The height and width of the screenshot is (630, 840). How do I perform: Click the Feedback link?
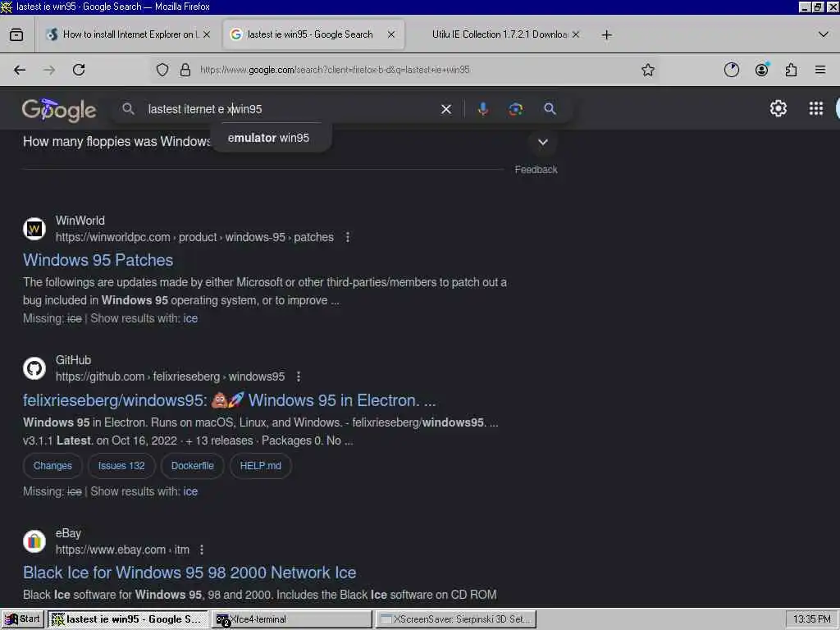click(536, 170)
